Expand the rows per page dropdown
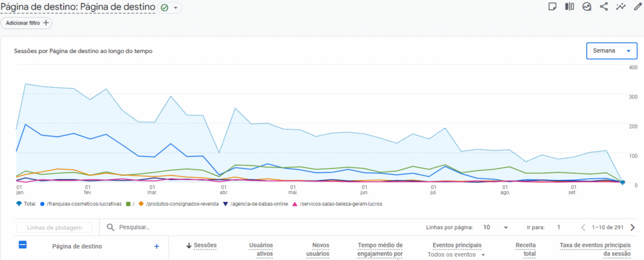Viewport: 644px width, 260px height. (496, 227)
